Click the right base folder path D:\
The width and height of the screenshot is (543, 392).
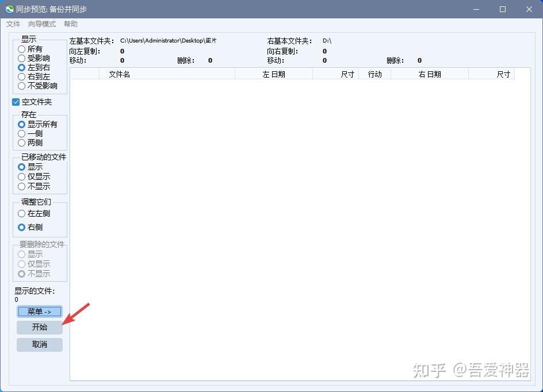point(327,41)
